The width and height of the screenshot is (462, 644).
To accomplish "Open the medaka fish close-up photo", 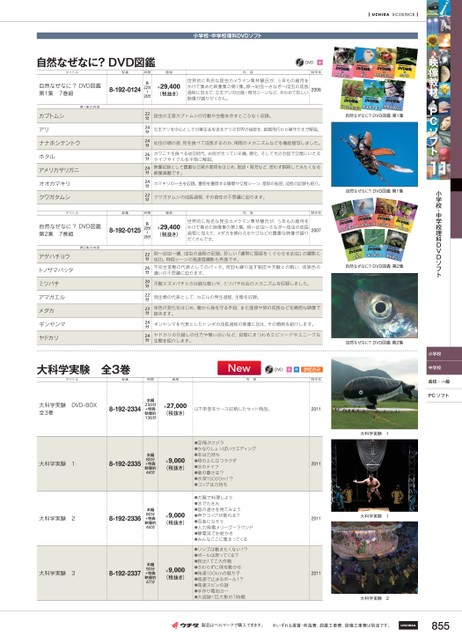I will point(375,306).
